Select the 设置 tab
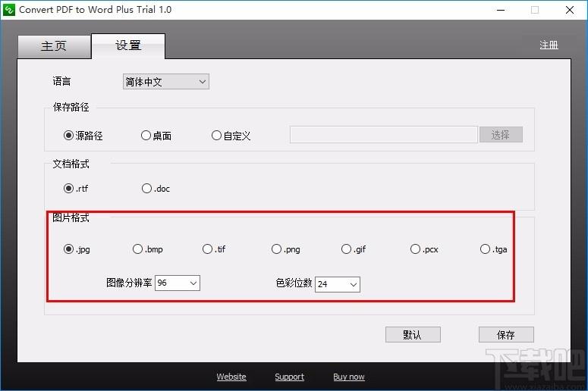 coord(128,45)
